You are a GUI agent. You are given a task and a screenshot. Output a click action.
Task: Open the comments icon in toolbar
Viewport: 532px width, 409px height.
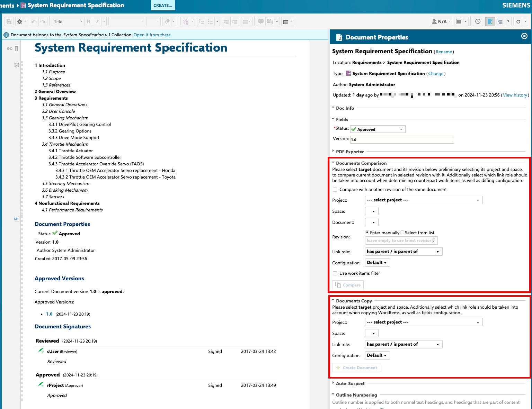tap(261, 21)
